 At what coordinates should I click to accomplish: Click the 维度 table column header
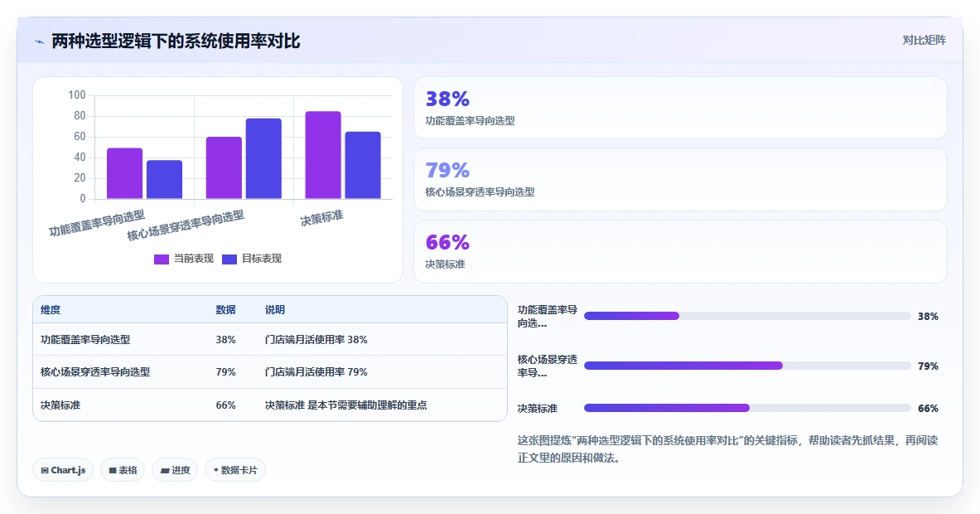coord(51,309)
